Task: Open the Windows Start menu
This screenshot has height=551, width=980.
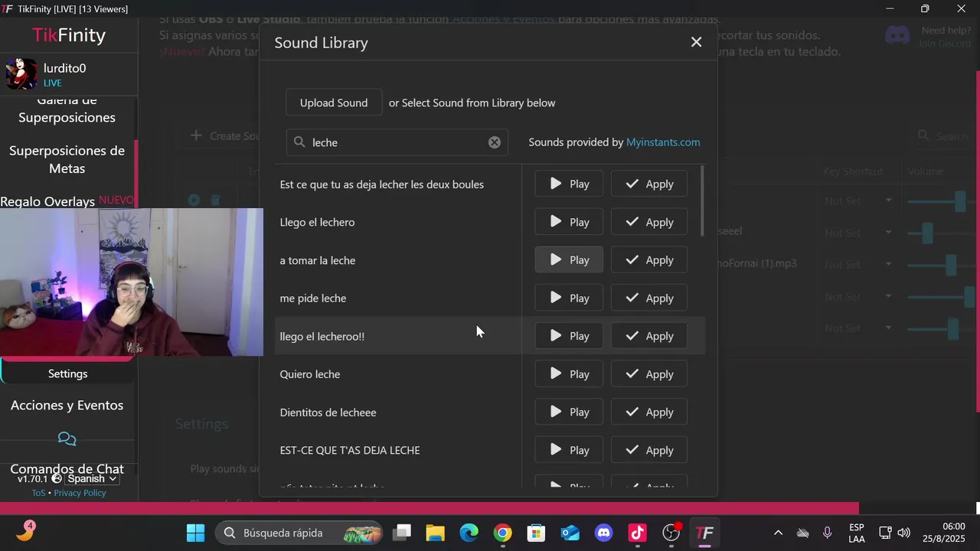Action: 195,533
